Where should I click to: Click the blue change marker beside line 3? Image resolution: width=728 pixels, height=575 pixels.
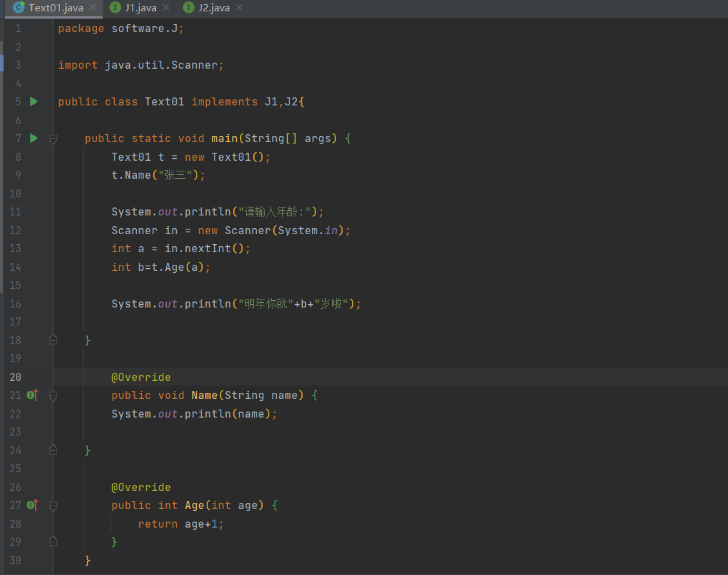coord(2,63)
